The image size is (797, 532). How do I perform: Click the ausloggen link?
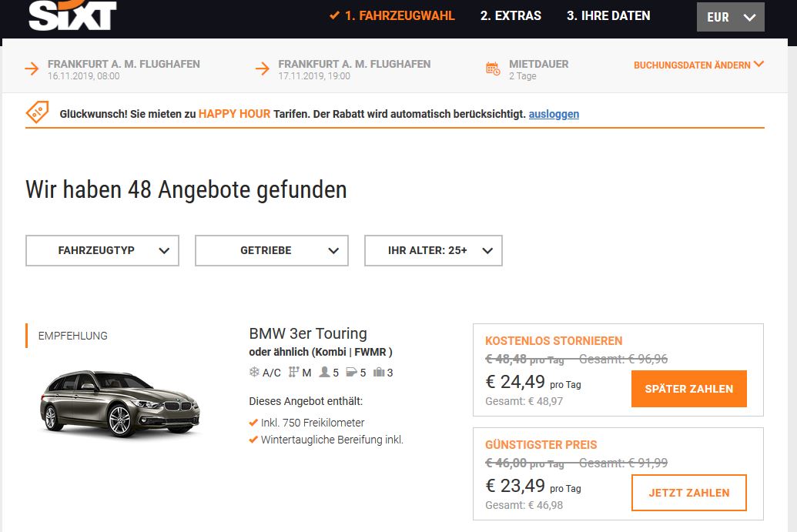click(x=554, y=114)
